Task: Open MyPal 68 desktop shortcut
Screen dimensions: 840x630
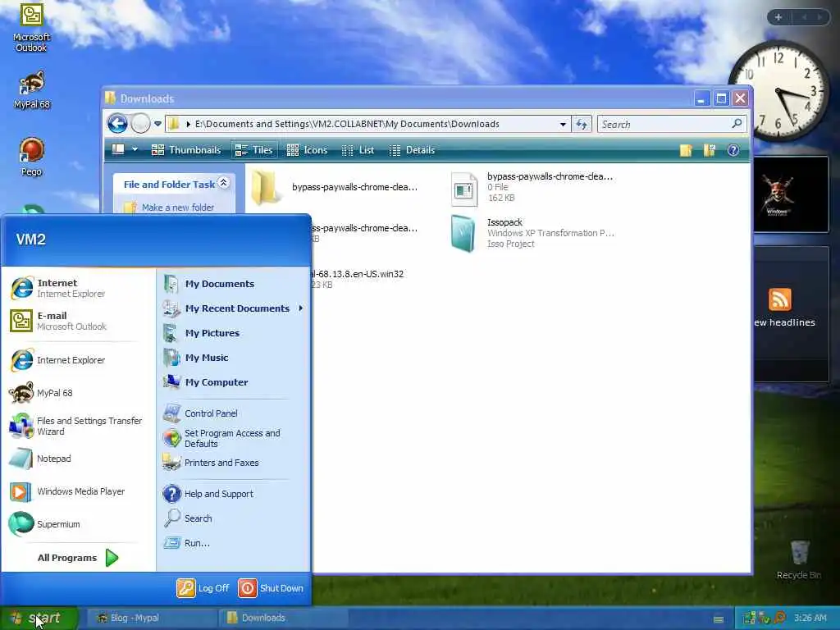Action: click(x=32, y=90)
